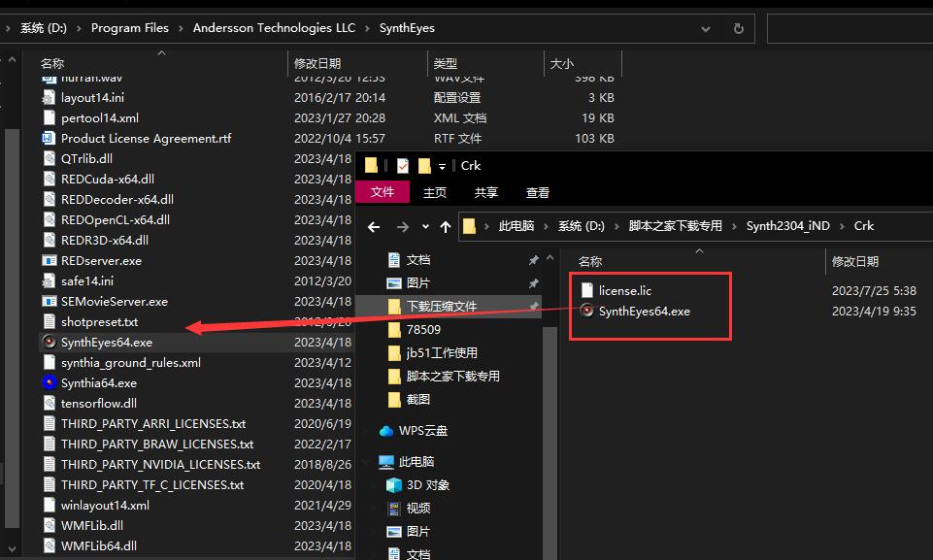Open the quick access toolbar customize dropdown
The image size is (933, 560).
(442, 167)
